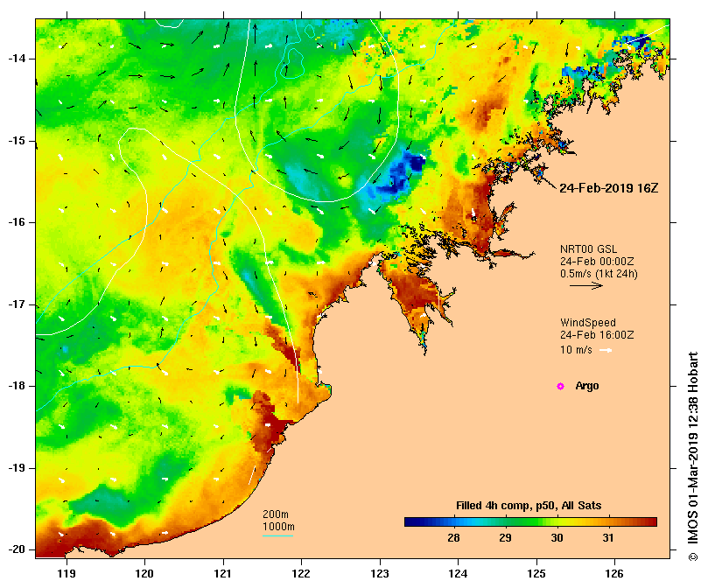Click the 'NRT00 GSL' label
Screen dimensions: 708x588
(x=588, y=248)
